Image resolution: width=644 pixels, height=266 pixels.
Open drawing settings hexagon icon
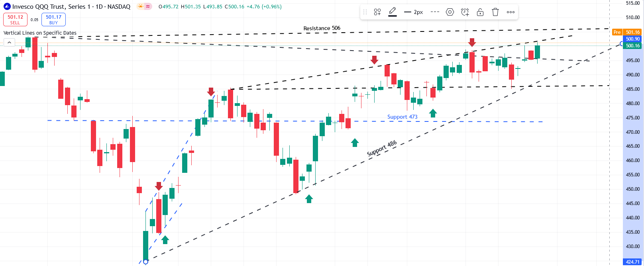point(450,12)
